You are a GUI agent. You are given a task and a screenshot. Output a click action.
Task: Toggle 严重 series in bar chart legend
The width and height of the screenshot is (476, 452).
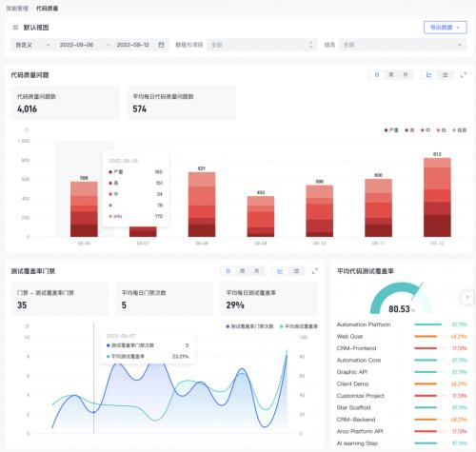391,130
